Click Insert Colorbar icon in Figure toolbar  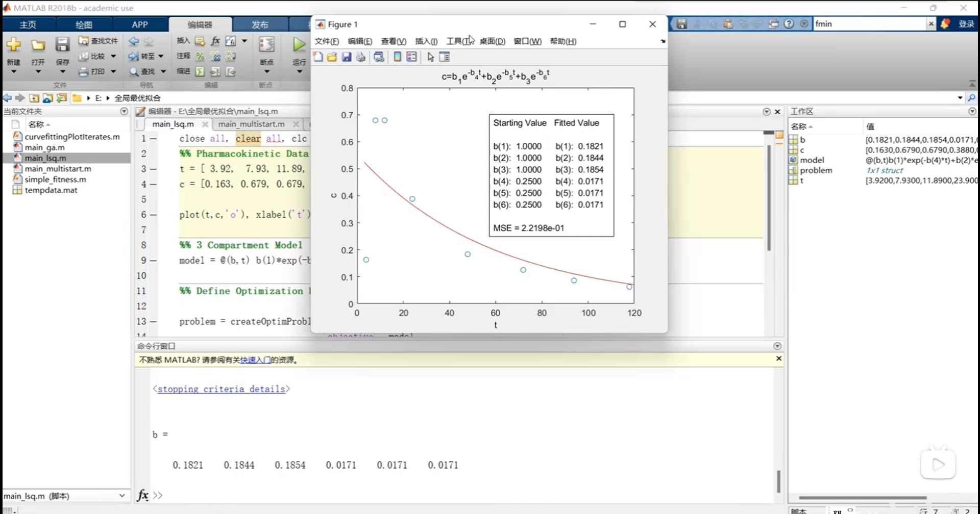[397, 57]
